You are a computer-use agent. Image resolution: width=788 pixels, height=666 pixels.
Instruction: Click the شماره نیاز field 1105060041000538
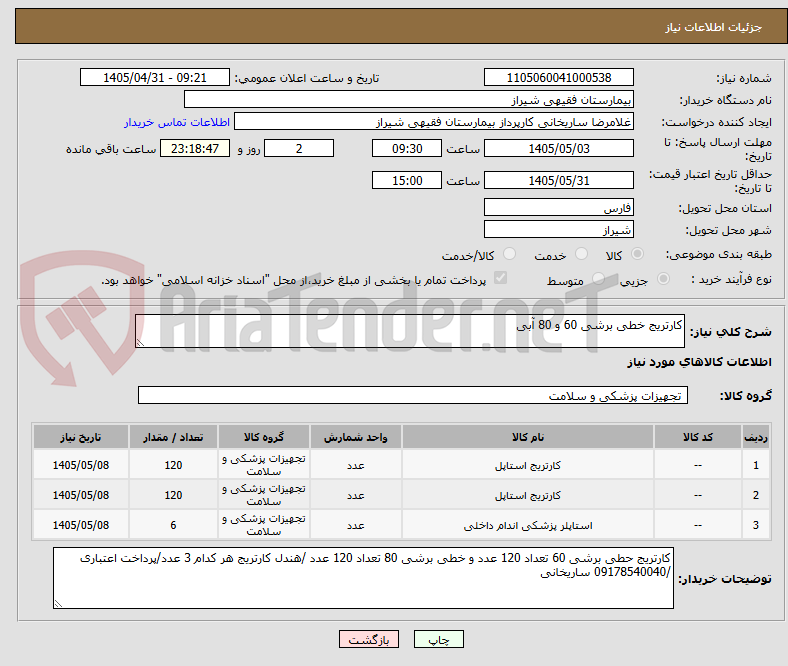coord(558,77)
